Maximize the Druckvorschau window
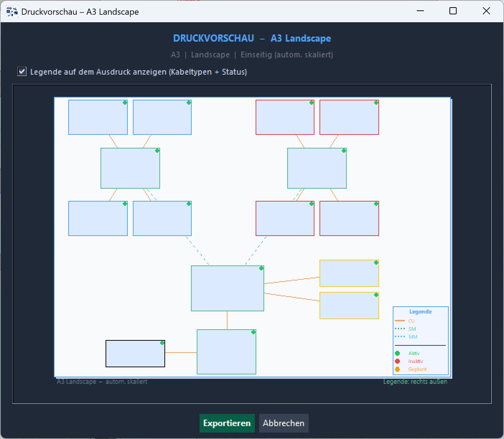 453,11
